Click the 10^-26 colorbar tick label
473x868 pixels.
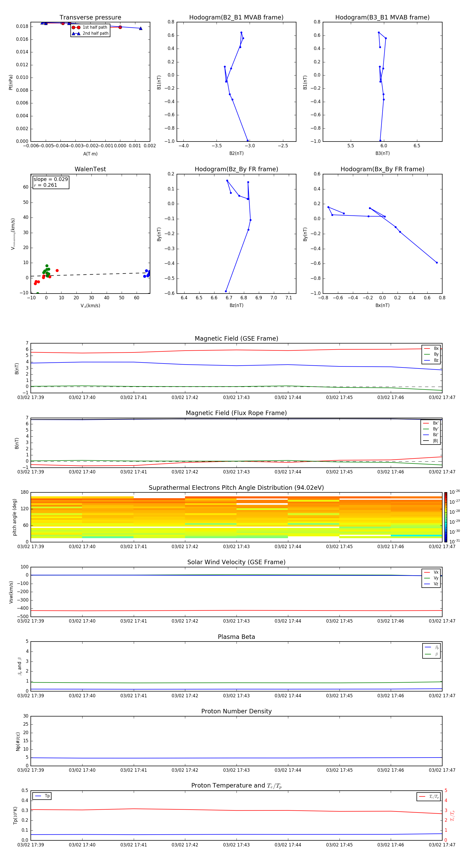click(455, 492)
